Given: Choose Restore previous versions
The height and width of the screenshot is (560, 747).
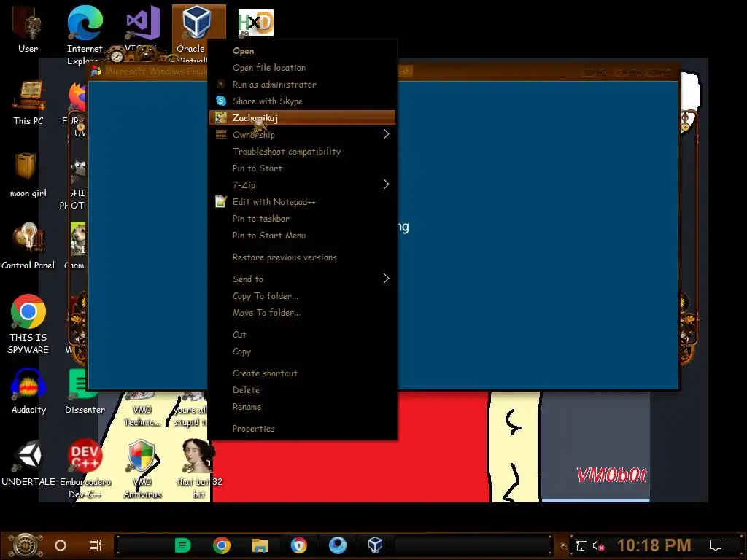Looking at the screenshot, I should click(302, 257).
